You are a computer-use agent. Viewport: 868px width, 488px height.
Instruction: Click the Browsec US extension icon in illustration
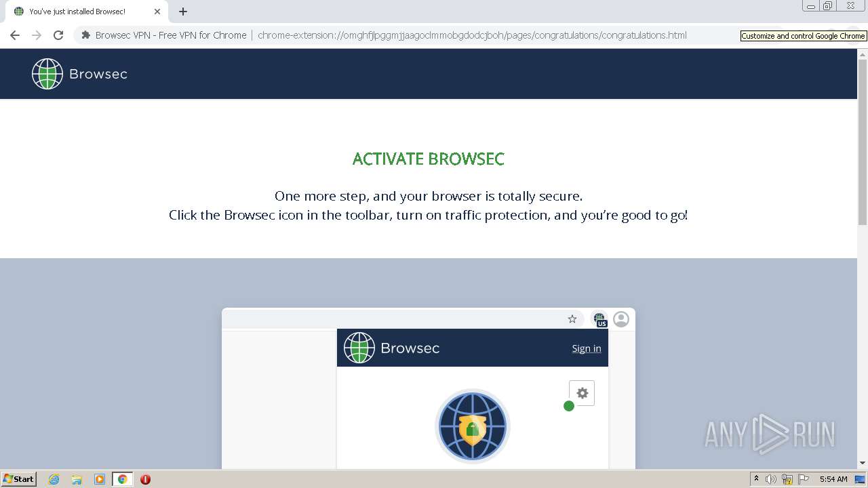tap(599, 319)
